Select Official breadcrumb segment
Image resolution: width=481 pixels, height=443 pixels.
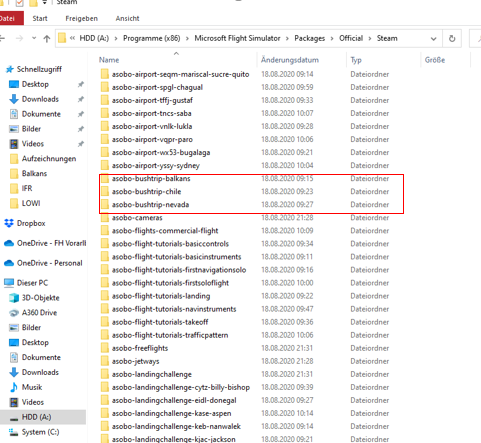[x=351, y=38]
